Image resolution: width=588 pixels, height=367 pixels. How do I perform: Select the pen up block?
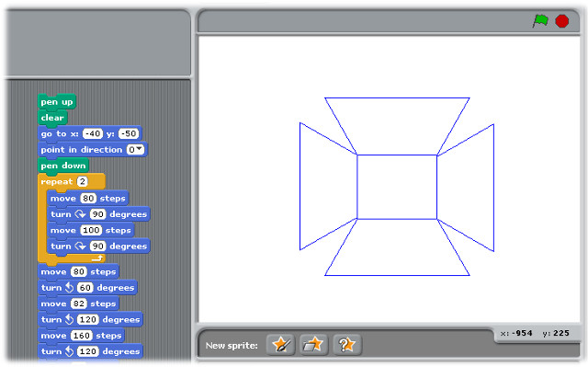pos(57,102)
